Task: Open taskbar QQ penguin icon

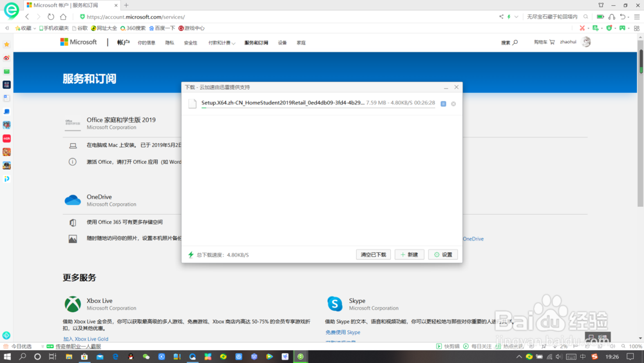Action: click(131, 357)
